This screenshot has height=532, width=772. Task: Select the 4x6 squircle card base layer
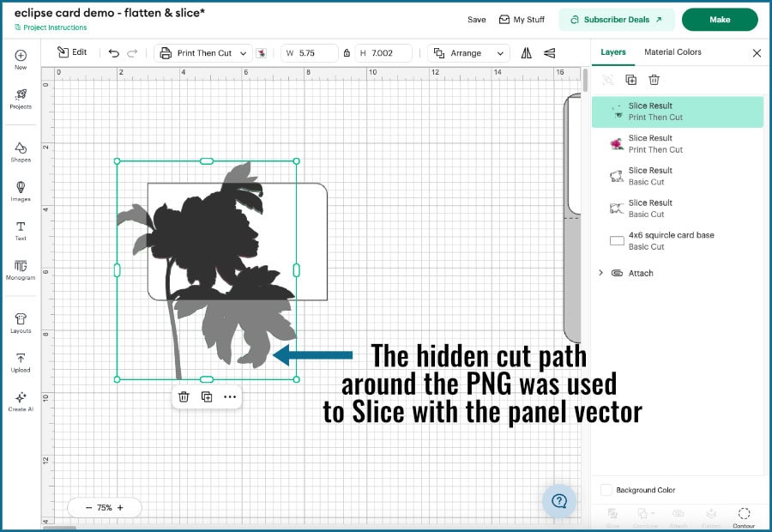678,241
